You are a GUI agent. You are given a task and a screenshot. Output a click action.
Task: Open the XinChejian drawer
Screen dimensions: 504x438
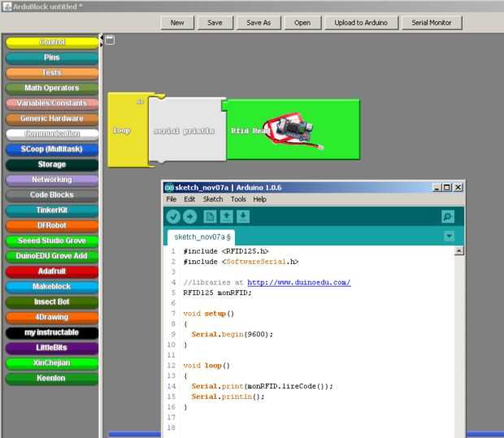(x=52, y=362)
